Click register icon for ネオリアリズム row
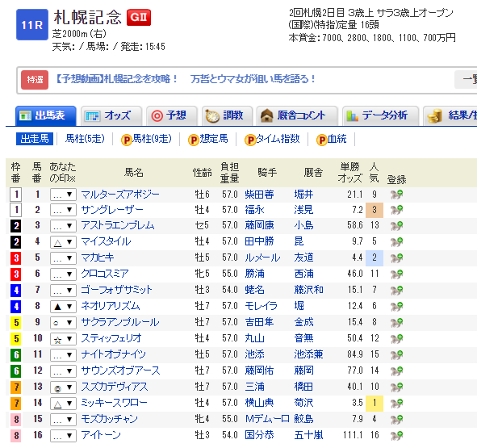This screenshot has height=448, width=477. click(x=396, y=306)
